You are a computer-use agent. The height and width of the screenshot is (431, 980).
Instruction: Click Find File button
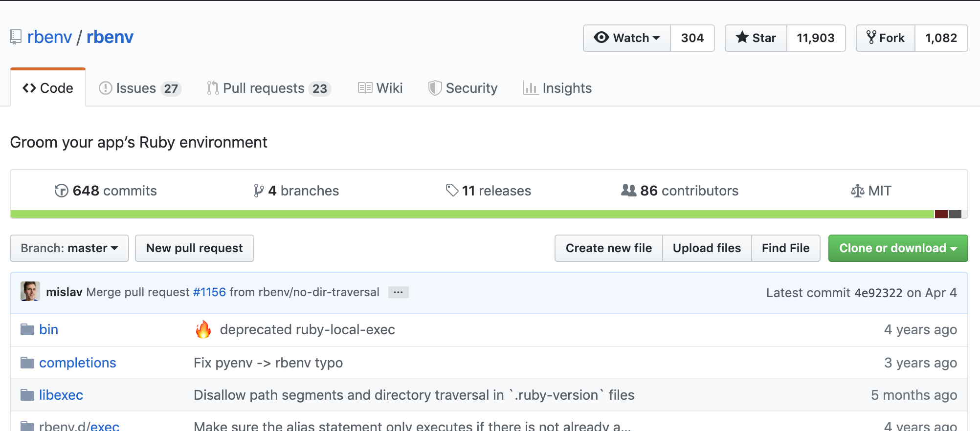[786, 248]
